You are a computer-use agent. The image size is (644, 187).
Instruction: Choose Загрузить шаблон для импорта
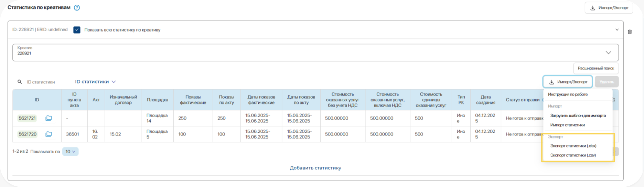(578, 116)
